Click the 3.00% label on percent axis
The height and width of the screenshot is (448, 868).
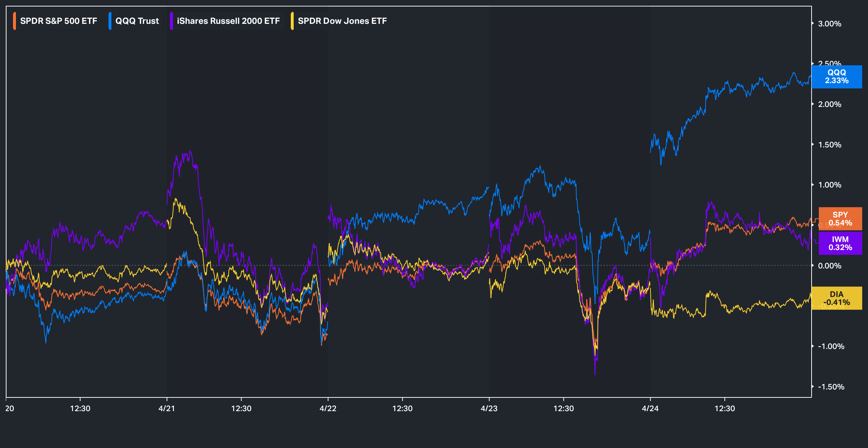pos(830,24)
